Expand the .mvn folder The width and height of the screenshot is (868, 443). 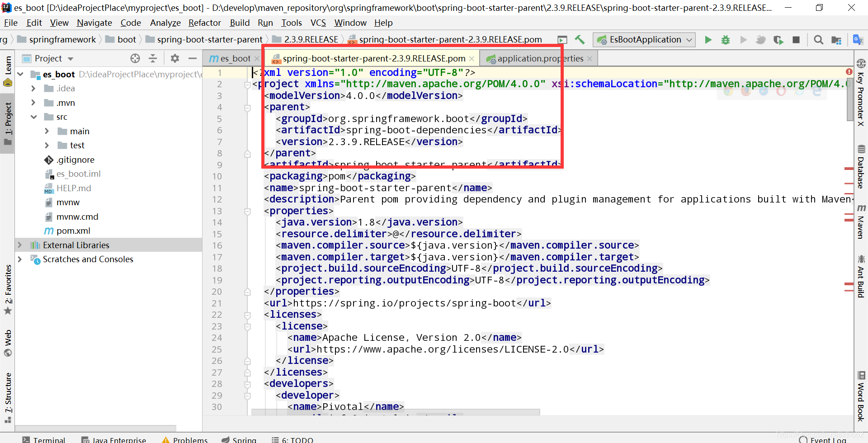click(x=33, y=103)
